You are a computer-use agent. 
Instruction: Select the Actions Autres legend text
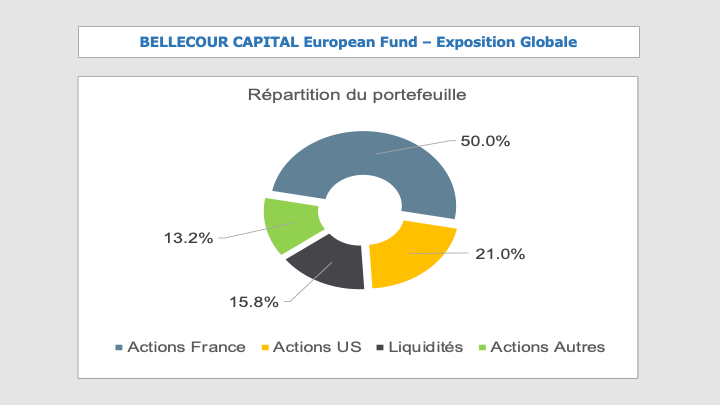coord(548,347)
